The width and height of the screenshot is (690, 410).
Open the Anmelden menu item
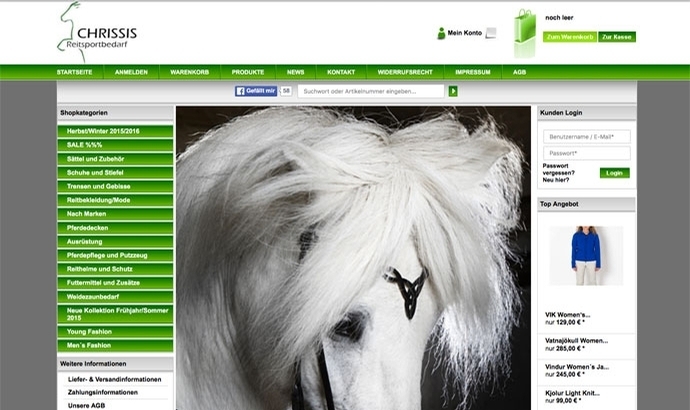(x=131, y=72)
